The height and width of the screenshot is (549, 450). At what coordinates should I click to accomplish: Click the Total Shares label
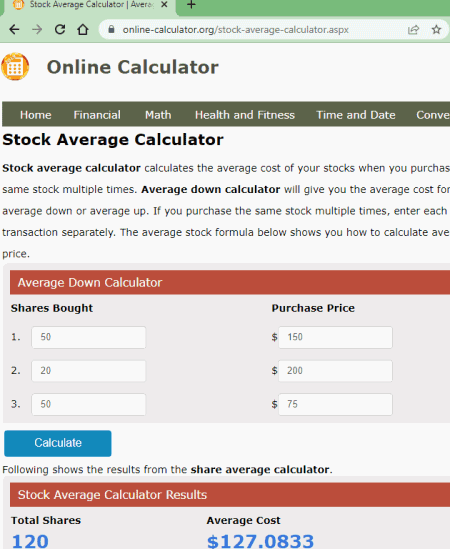tap(46, 520)
